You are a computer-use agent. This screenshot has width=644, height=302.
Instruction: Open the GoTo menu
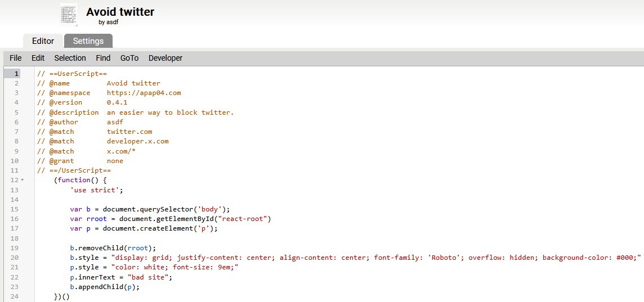(x=129, y=58)
